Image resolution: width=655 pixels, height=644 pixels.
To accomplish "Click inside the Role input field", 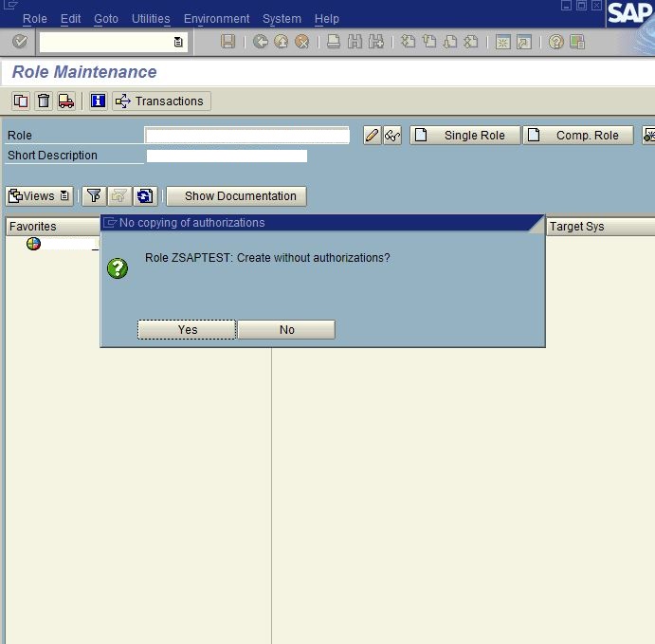I will (x=246, y=136).
